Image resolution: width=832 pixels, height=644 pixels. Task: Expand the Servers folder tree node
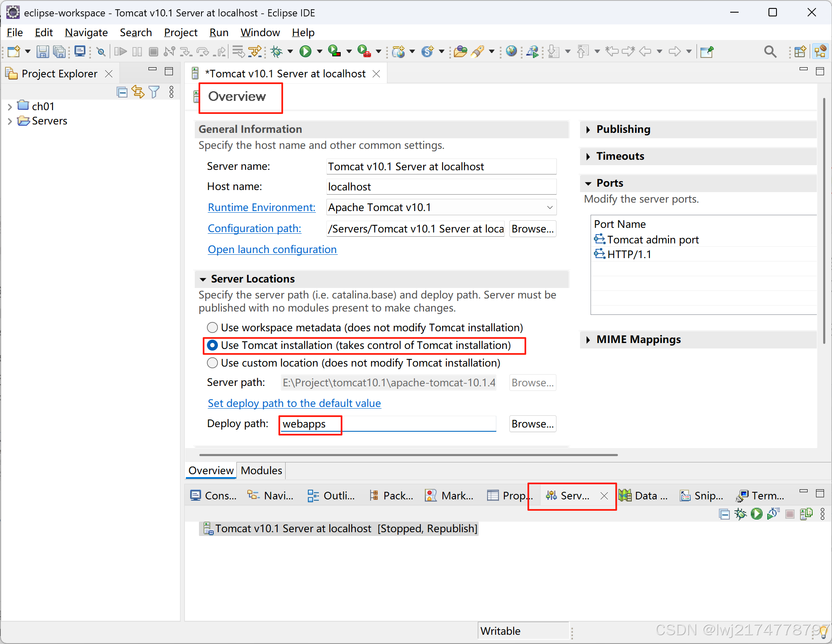10,121
